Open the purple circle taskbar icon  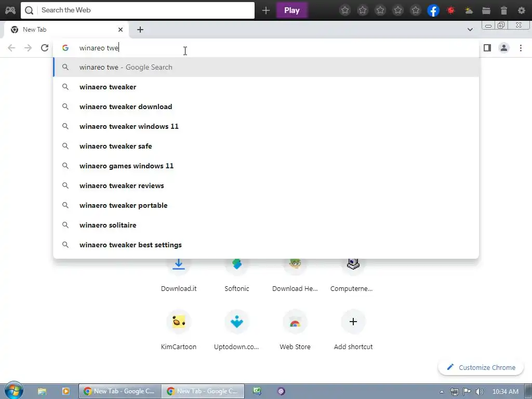[281, 391]
